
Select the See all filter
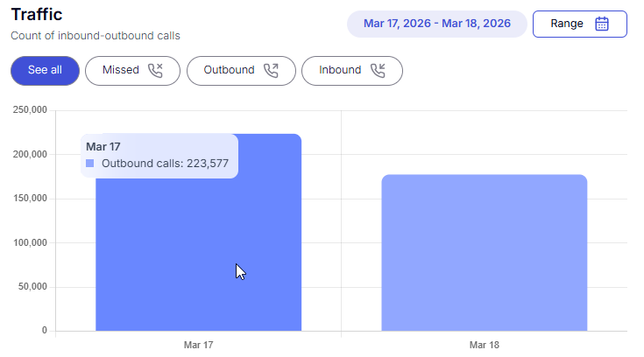click(x=45, y=71)
